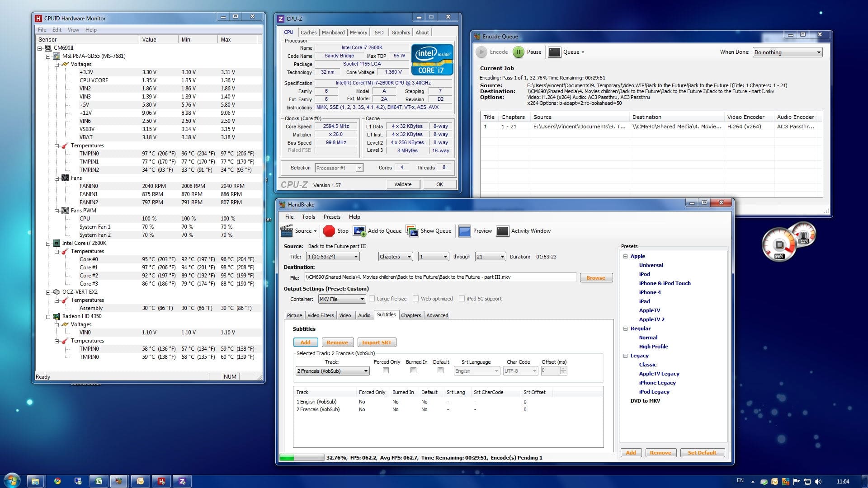The image size is (868, 488).
Task: Open the When Done dropdown
Action: [788, 52]
